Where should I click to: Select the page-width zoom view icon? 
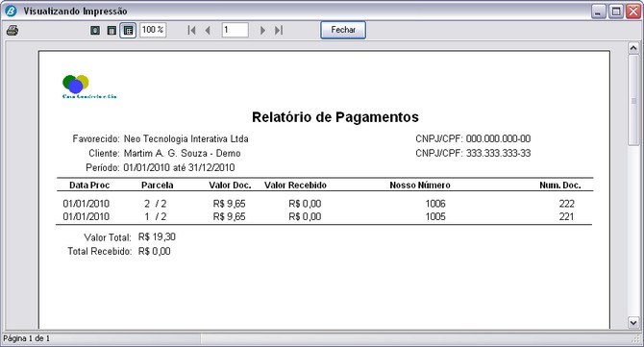111,31
